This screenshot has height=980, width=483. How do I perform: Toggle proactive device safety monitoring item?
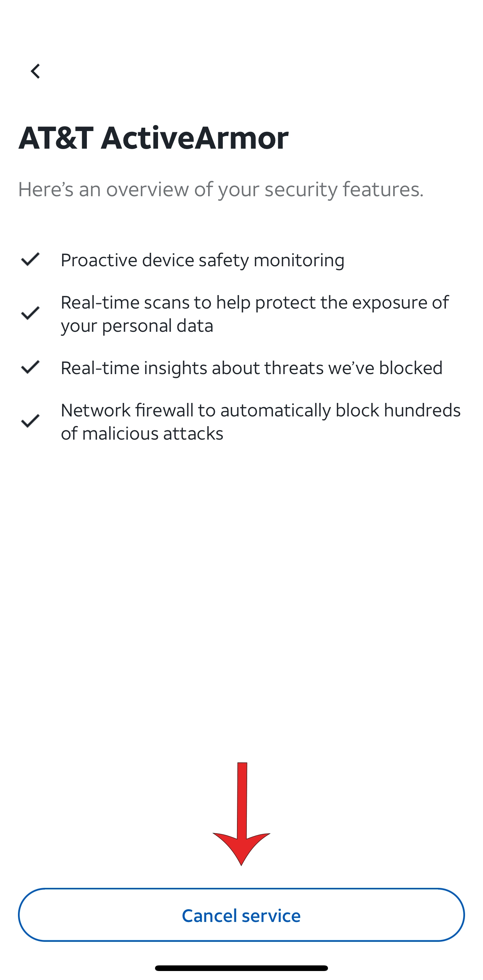point(203,261)
